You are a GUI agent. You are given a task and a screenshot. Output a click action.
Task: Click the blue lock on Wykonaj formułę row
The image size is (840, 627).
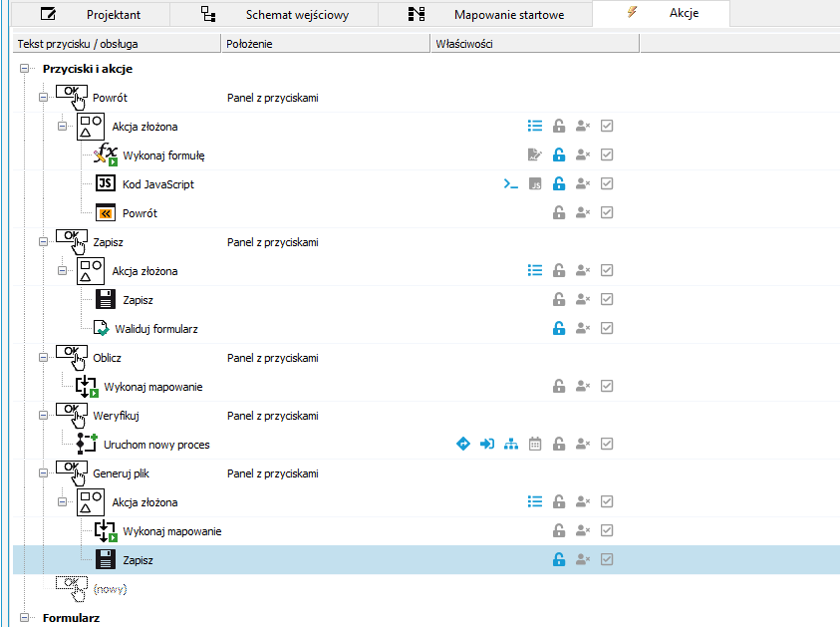pos(559,155)
